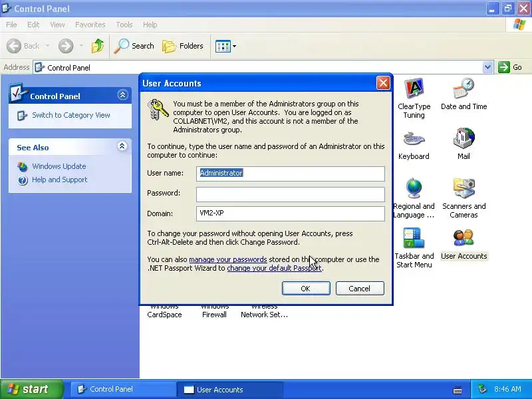Click the Back arrow toolbar icon

click(14, 46)
